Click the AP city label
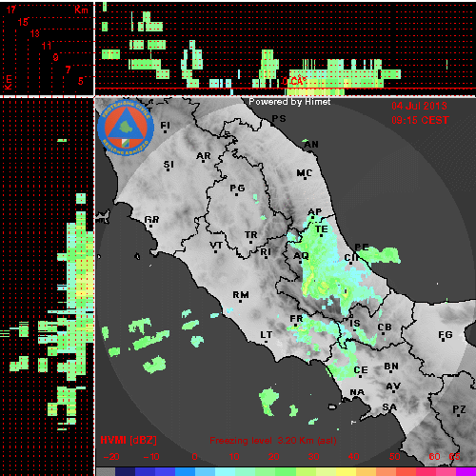476x476 pixels. (x=315, y=211)
